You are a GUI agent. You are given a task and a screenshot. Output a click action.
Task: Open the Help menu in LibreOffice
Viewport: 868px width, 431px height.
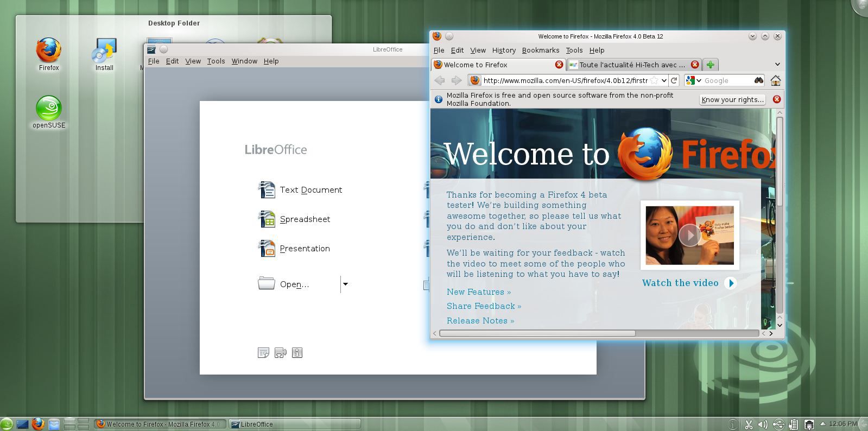point(271,61)
